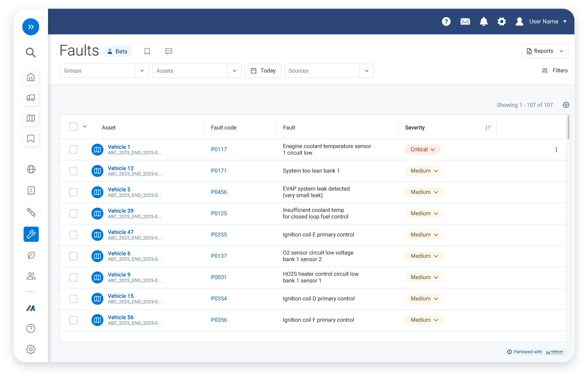Open table column settings gear icon
The height and width of the screenshot is (386, 588).
point(566,105)
